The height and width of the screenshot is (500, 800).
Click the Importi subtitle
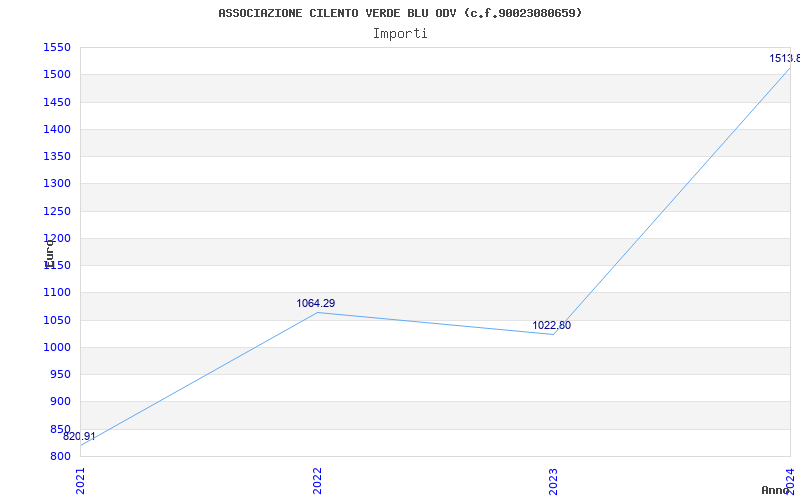click(x=400, y=34)
